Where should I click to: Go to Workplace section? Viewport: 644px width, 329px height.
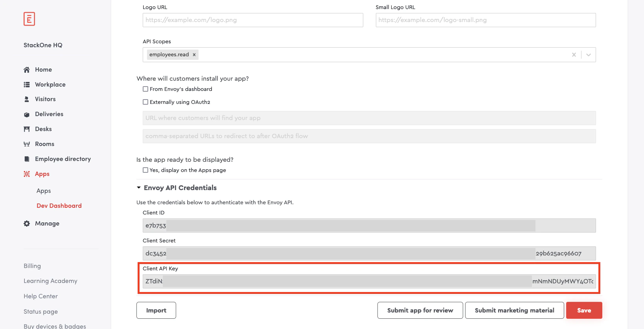click(x=50, y=85)
